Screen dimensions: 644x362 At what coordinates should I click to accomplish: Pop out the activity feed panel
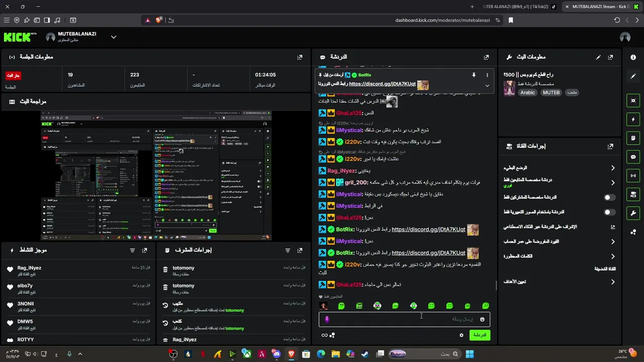pos(144,250)
